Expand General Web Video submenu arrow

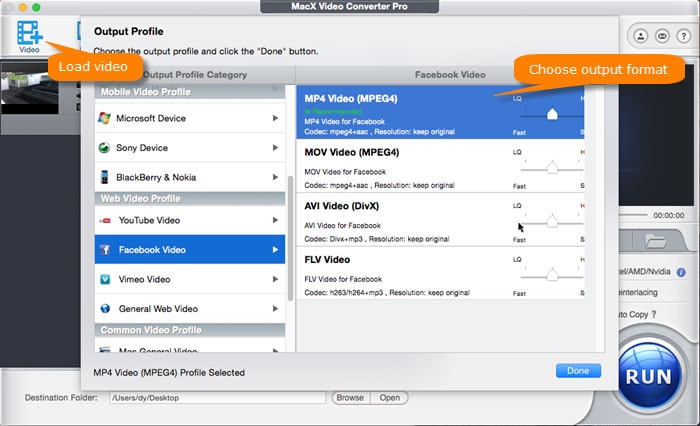[275, 309]
